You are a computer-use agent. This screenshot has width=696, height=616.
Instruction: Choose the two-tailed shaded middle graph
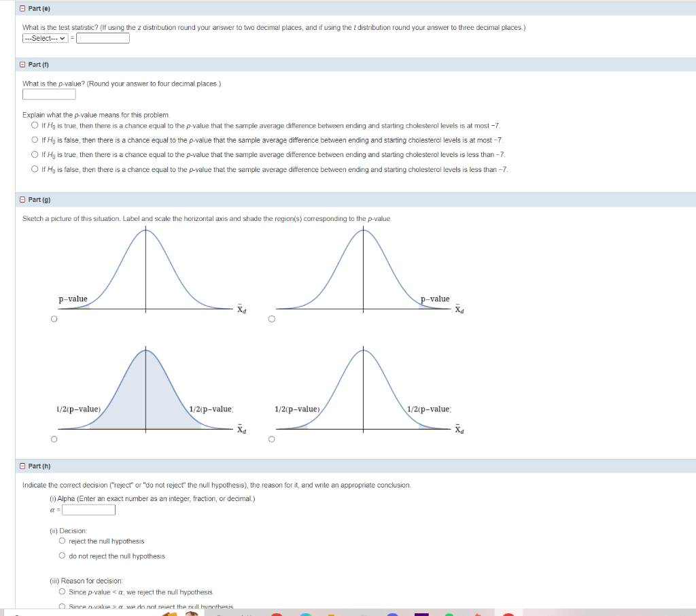(x=54, y=439)
